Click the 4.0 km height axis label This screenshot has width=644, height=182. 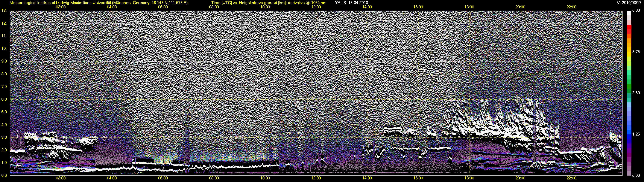point(4,125)
